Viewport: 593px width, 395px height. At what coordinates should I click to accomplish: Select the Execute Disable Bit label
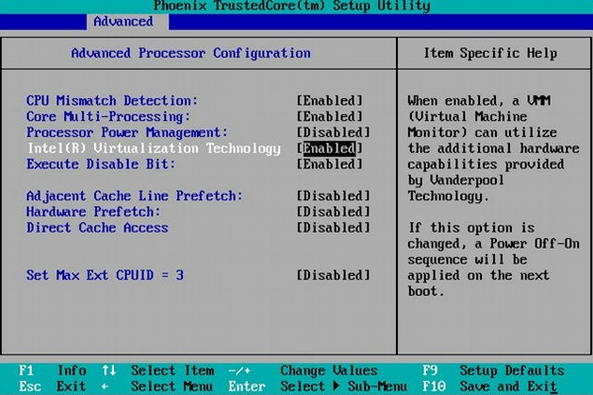tap(101, 164)
